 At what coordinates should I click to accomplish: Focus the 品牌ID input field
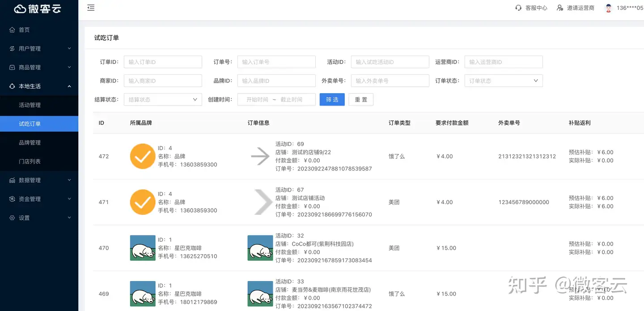[x=276, y=81]
